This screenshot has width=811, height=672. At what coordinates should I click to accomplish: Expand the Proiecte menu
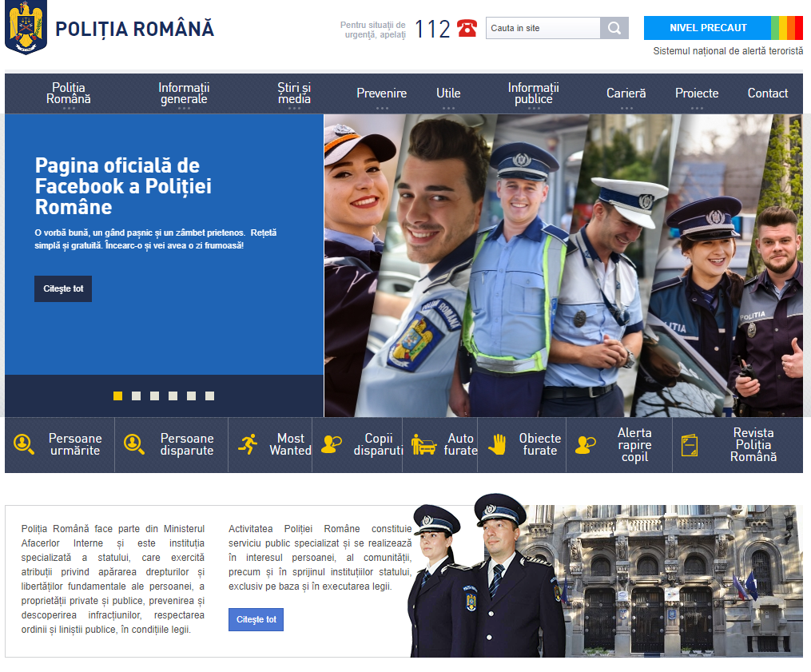697,93
